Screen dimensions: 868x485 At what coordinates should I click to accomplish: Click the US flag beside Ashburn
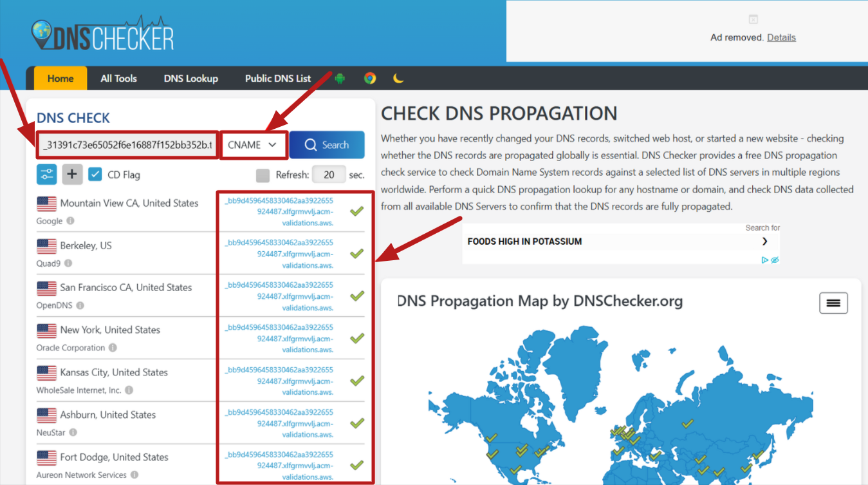[46, 415]
